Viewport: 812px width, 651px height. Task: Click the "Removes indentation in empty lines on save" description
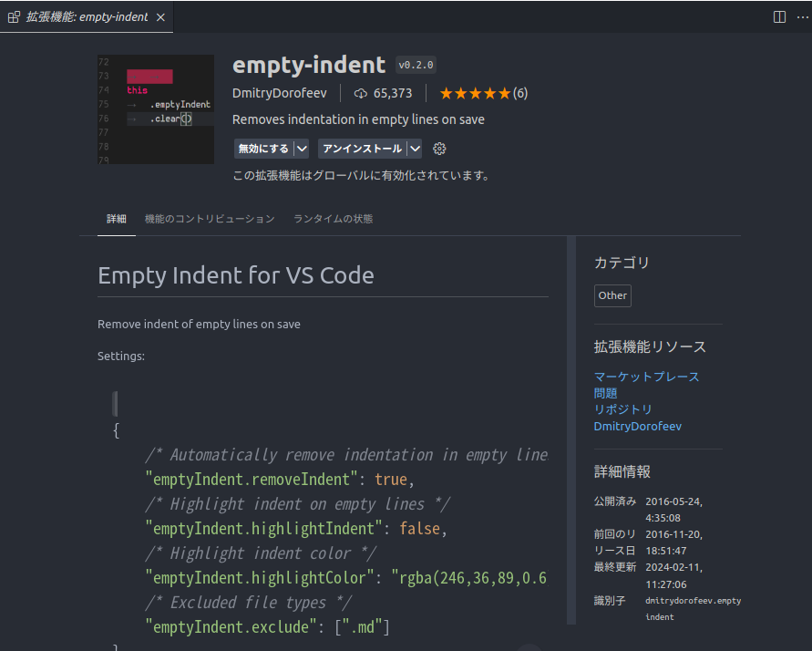(x=358, y=119)
